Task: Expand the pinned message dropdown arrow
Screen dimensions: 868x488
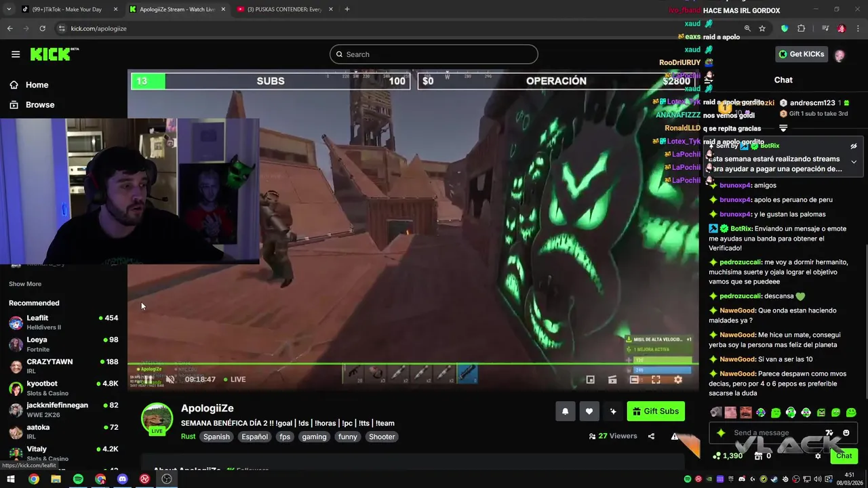Action: pos(854,162)
